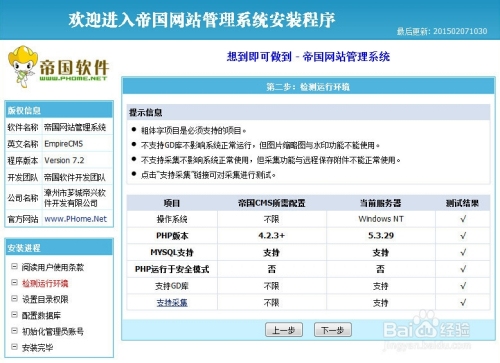The height and width of the screenshot is (363, 500).
Task: Click the 上一步 previous step button
Action: pyautogui.click(x=284, y=330)
